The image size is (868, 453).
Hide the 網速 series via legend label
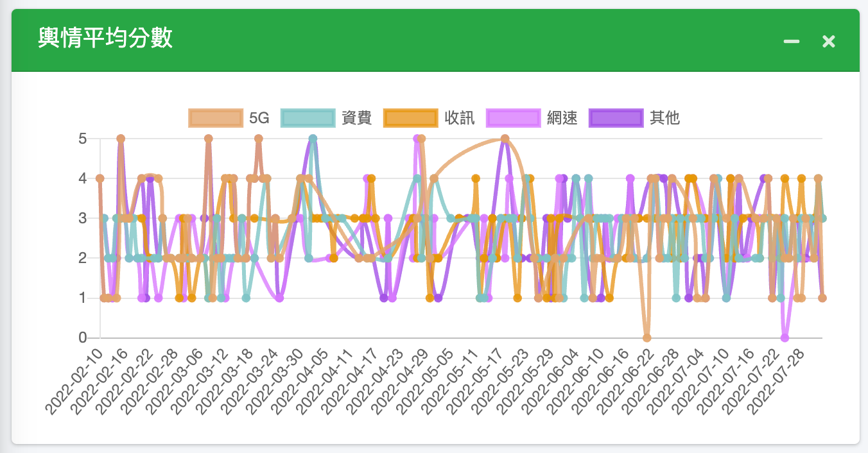pos(562,118)
